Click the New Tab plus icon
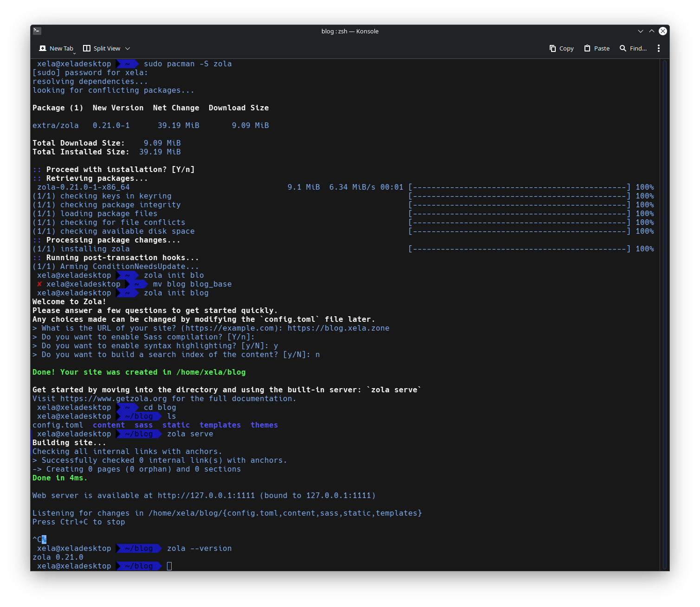The image size is (700, 607). tap(44, 48)
